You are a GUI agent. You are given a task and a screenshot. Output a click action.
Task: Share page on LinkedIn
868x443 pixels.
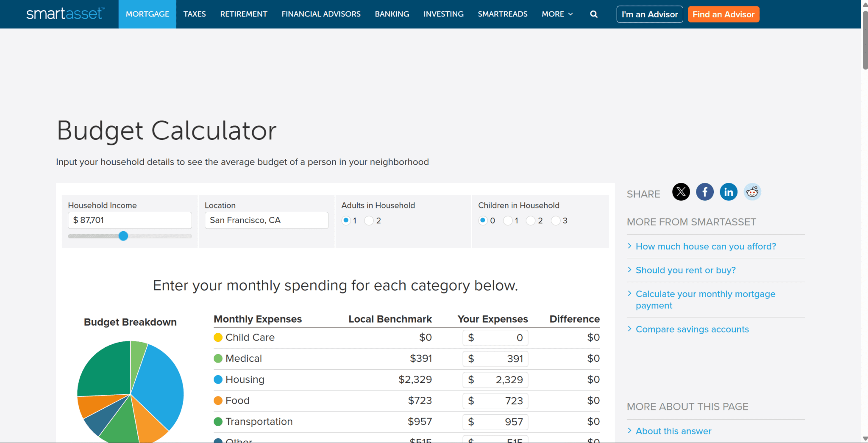(x=728, y=192)
